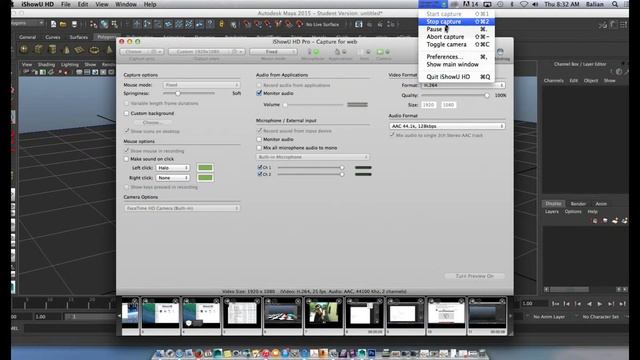Click the volume icon in the menu bar
This screenshot has height=360, width=640.
[535, 4]
